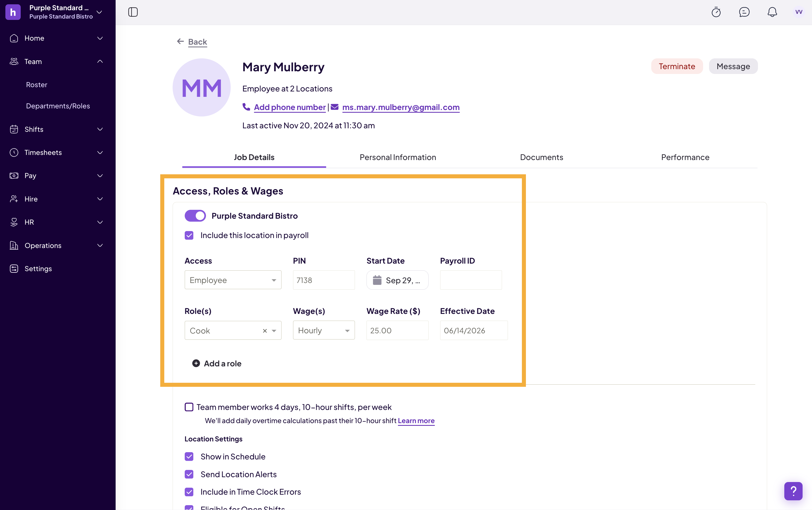Switch to the Documents tab
This screenshot has width=812, height=510.
click(x=541, y=157)
